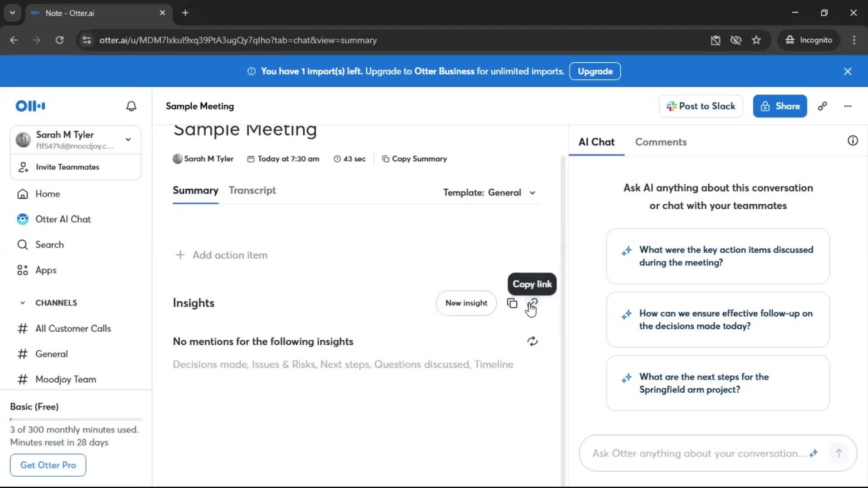The image size is (868, 488).
Task: Click the third-party cookies blocked eye icon
Action: point(736,40)
